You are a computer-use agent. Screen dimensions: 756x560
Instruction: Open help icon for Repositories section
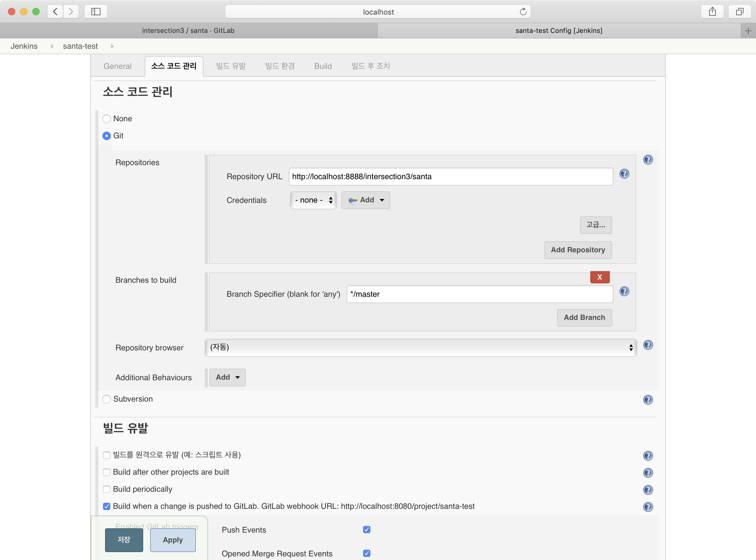[648, 160]
